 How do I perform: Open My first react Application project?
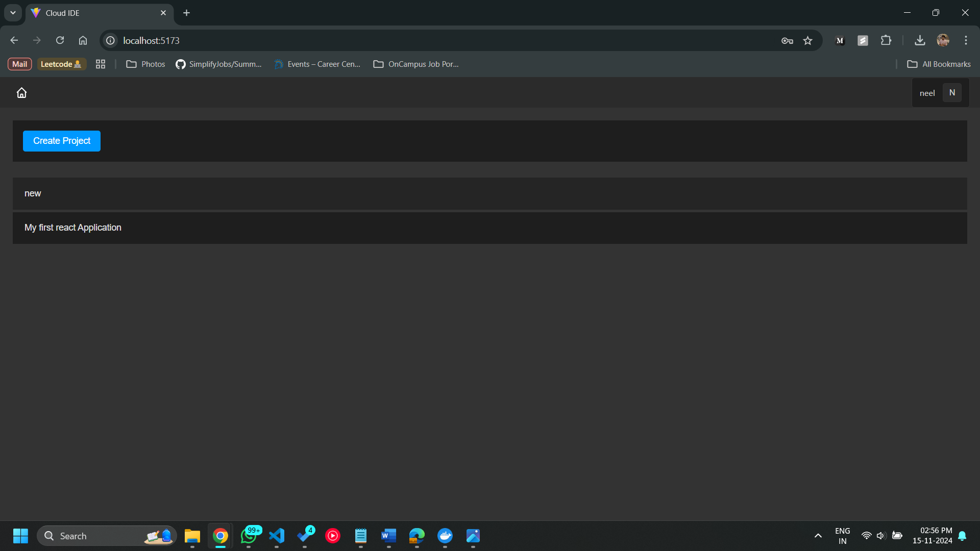click(x=490, y=228)
